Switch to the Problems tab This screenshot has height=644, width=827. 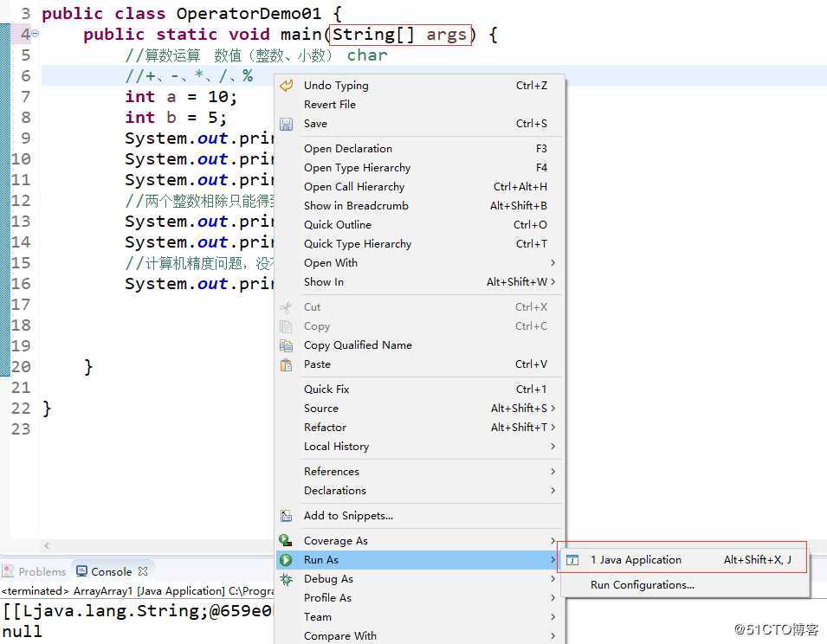coord(35,571)
